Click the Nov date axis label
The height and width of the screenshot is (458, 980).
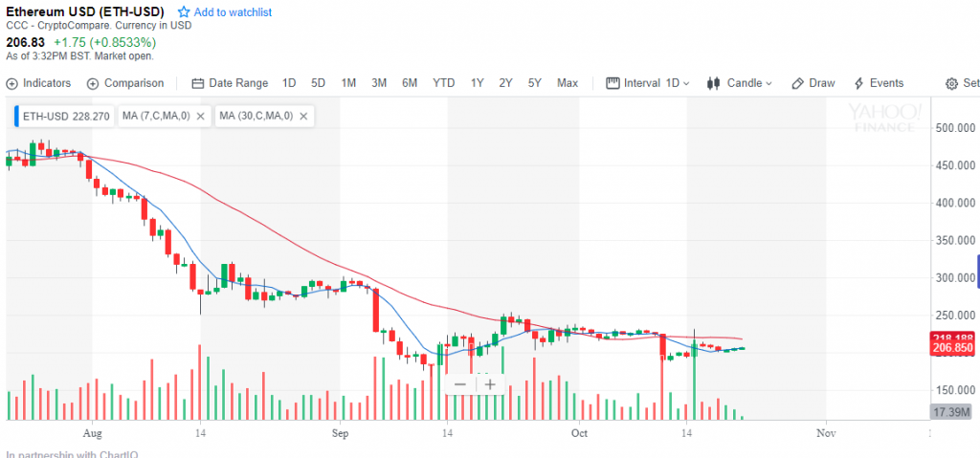826,432
